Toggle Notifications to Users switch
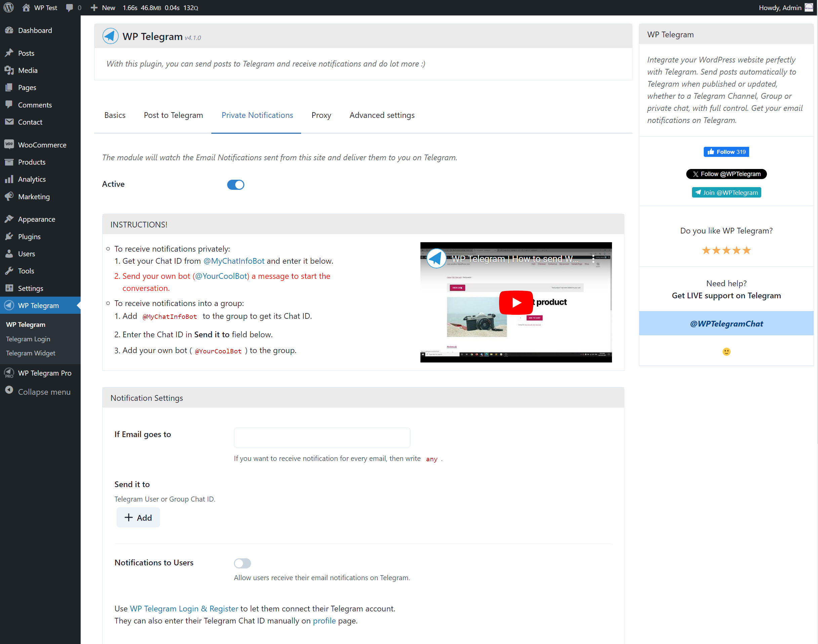The image size is (818, 644). pos(243,563)
